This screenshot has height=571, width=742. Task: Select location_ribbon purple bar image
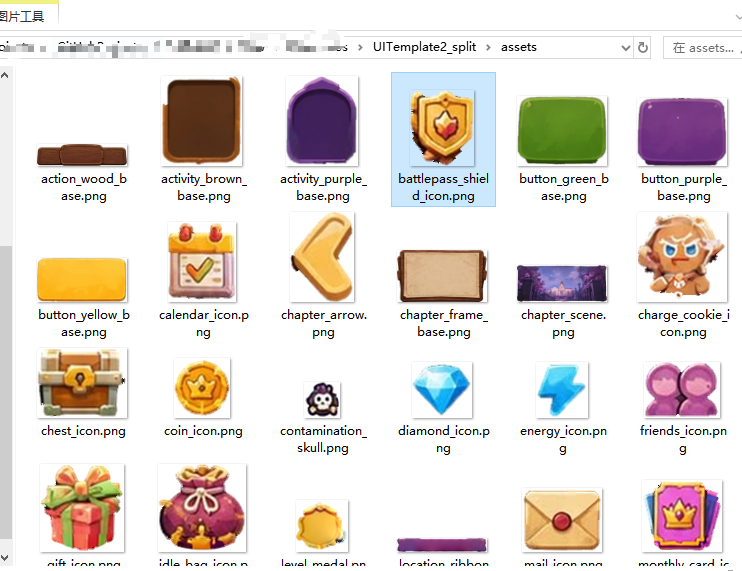point(442,545)
